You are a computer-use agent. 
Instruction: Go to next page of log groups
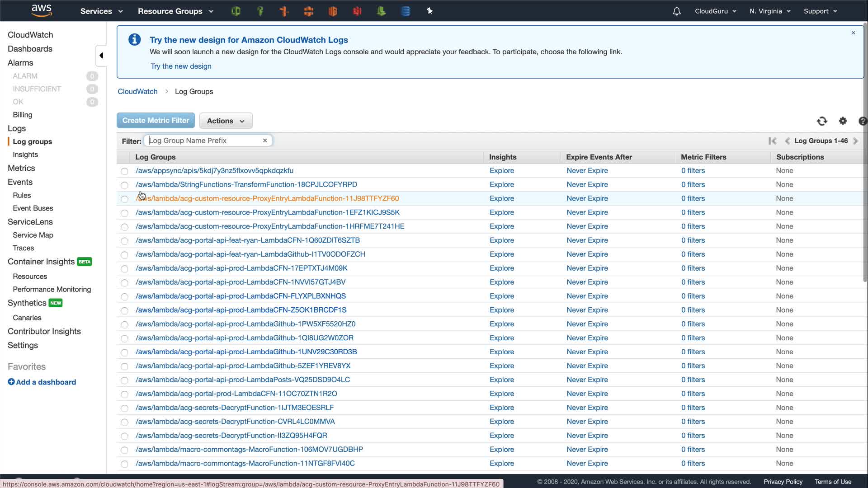[x=855, y=141]
